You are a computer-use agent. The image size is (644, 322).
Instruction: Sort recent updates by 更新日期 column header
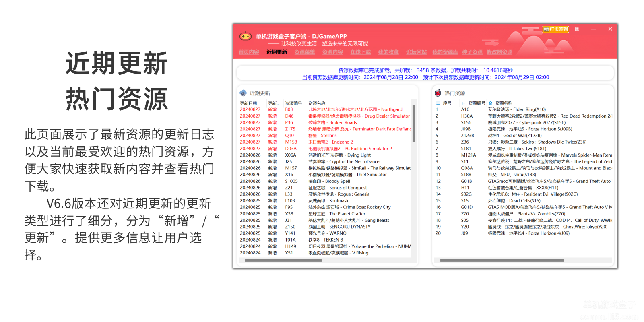pos(248,103)
